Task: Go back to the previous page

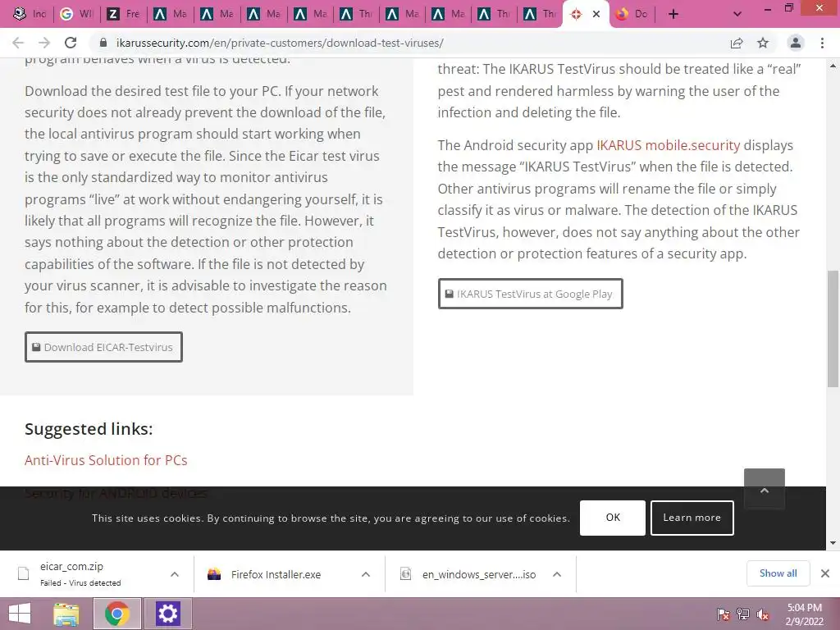Action: [18, 43]
